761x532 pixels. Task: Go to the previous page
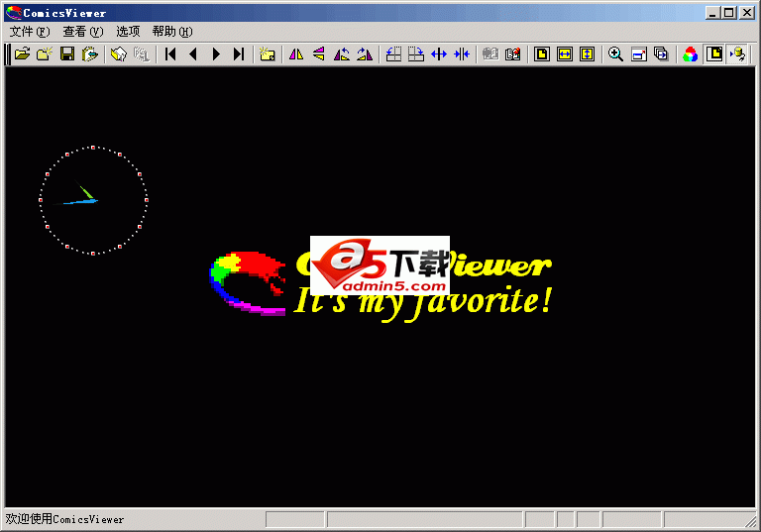[x=193, y=53]
